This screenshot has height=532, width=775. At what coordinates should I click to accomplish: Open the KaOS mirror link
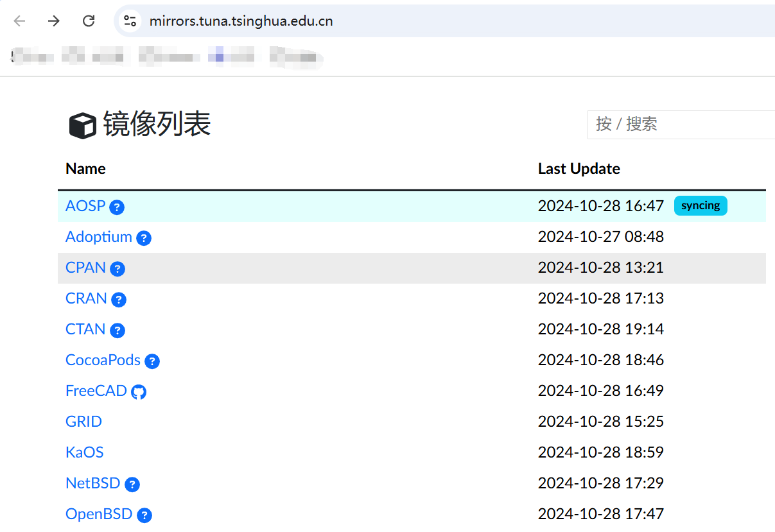tap(84, 452)
